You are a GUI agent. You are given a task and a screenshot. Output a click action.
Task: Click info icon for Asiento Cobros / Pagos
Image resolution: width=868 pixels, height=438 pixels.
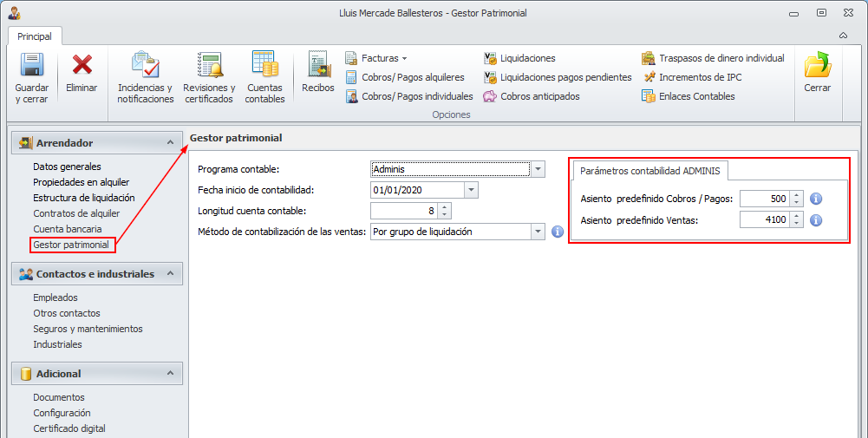pos(816,199)
